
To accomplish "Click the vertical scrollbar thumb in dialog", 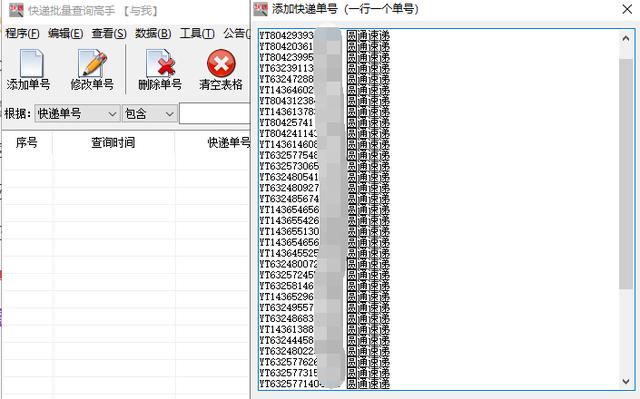I will coord(626,174).
